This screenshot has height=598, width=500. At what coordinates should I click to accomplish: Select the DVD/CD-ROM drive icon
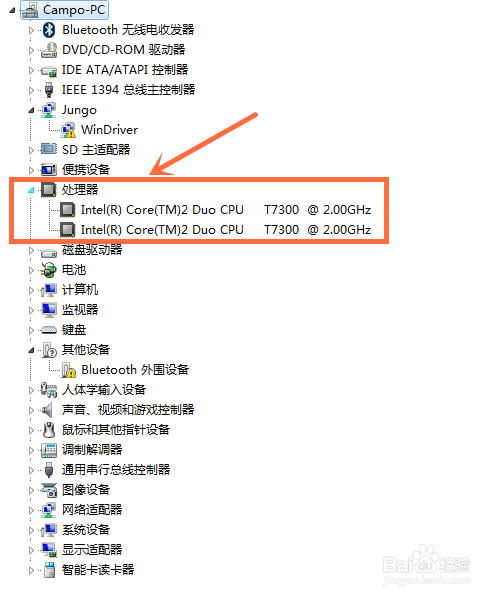[x=49, y=50]
